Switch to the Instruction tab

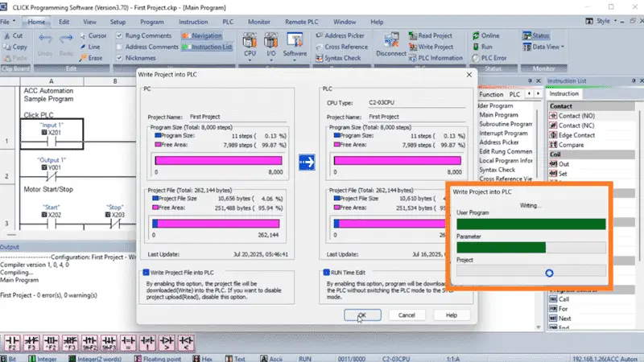[564, 93]
